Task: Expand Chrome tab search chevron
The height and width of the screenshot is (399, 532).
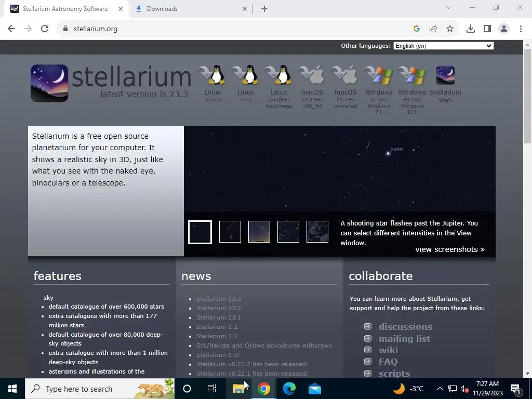Action: point(448,7)
